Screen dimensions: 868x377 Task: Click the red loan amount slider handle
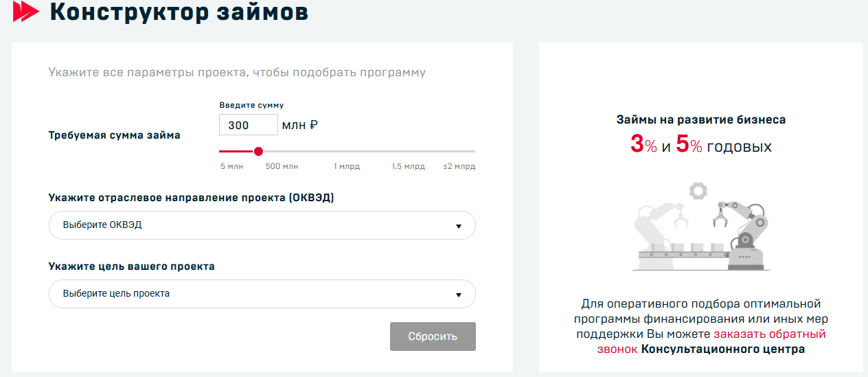pos(258,151)
